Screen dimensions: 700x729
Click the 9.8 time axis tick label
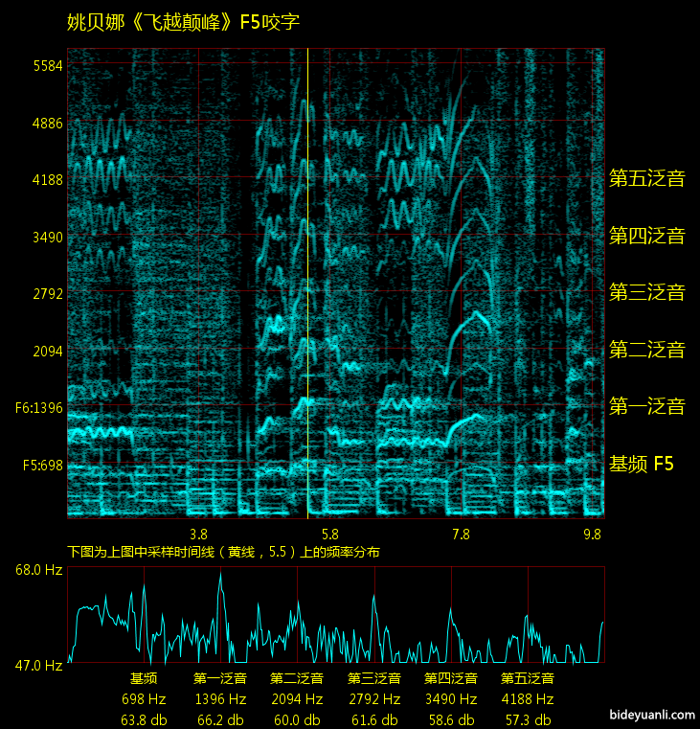point(592,534)
